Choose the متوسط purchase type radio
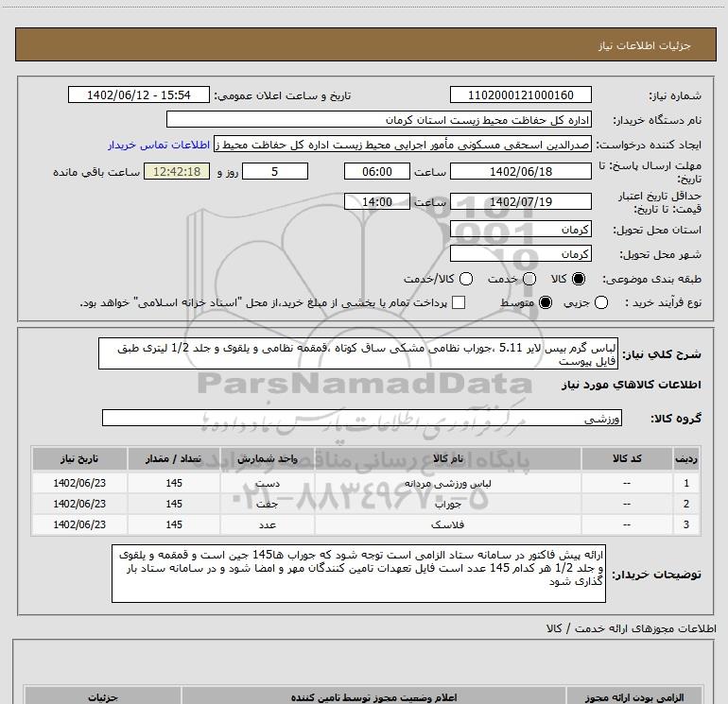Viewport: 728px width, 704px height. (x=546, y=302)
